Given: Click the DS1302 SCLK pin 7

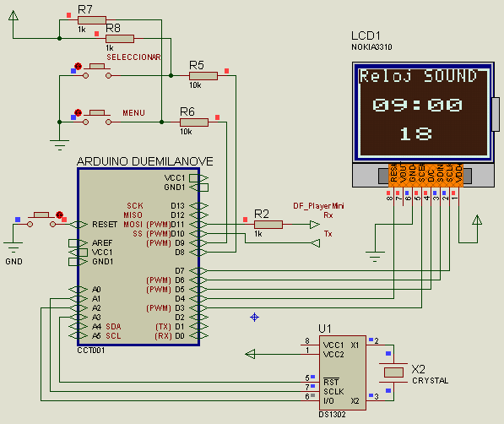Looking at the screenshot, I should point(310,392).
